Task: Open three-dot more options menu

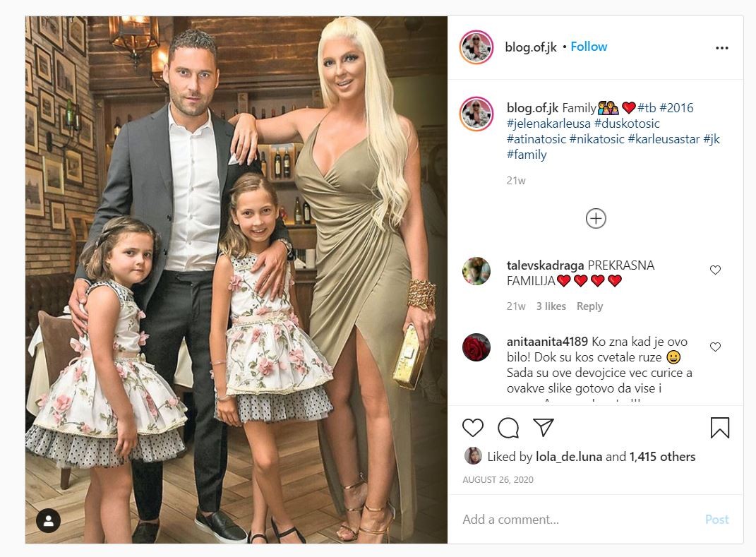Action: pyautogui.click(x=722, y=48)
